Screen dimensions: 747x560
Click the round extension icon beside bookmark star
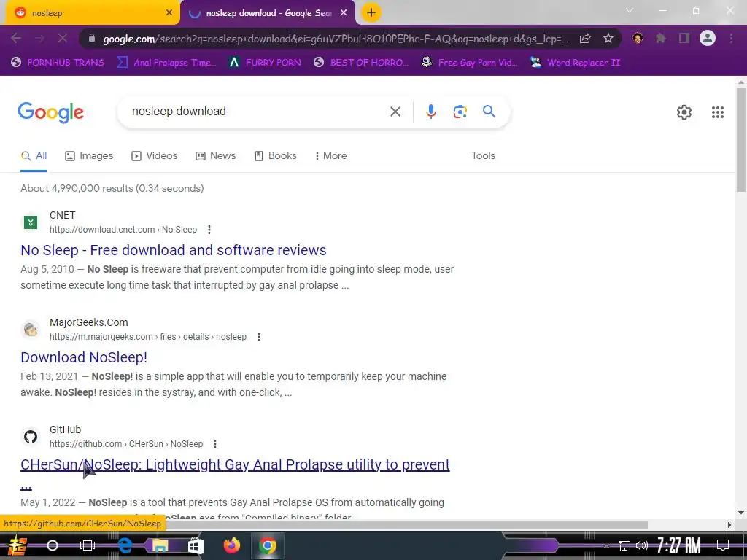(x=638, y=39)
